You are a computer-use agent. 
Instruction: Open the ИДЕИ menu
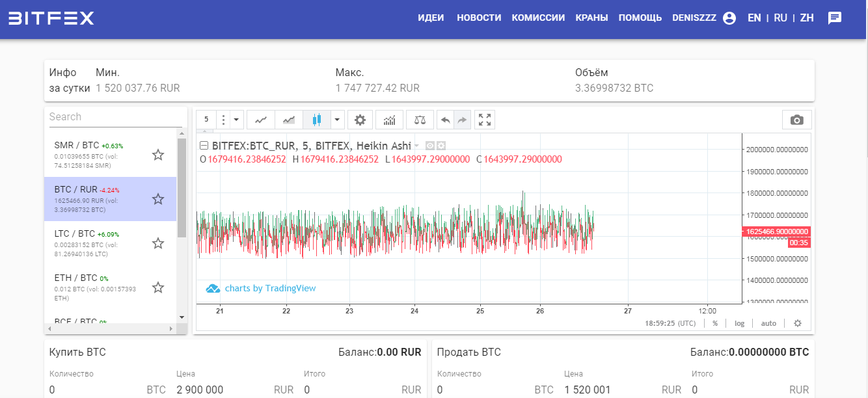(x=431, y=18)
